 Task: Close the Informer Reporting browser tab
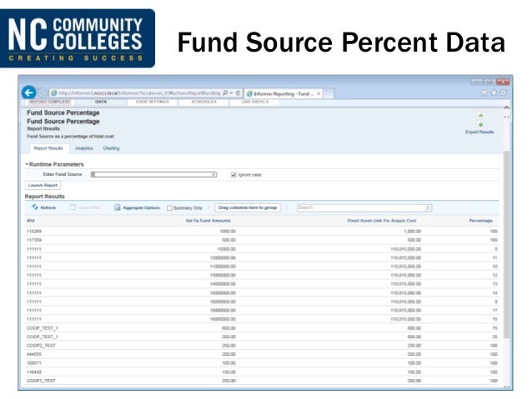click(319, 93)
